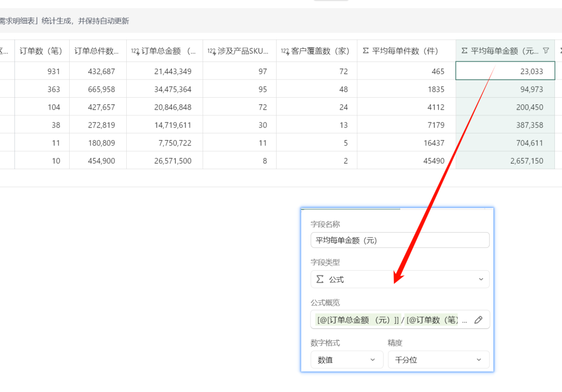Image resolution: width=562 pixels, height=392 pixels.
Task: Click the filter icon in 平均每单金额 header
Action: (x=546, y=51)
